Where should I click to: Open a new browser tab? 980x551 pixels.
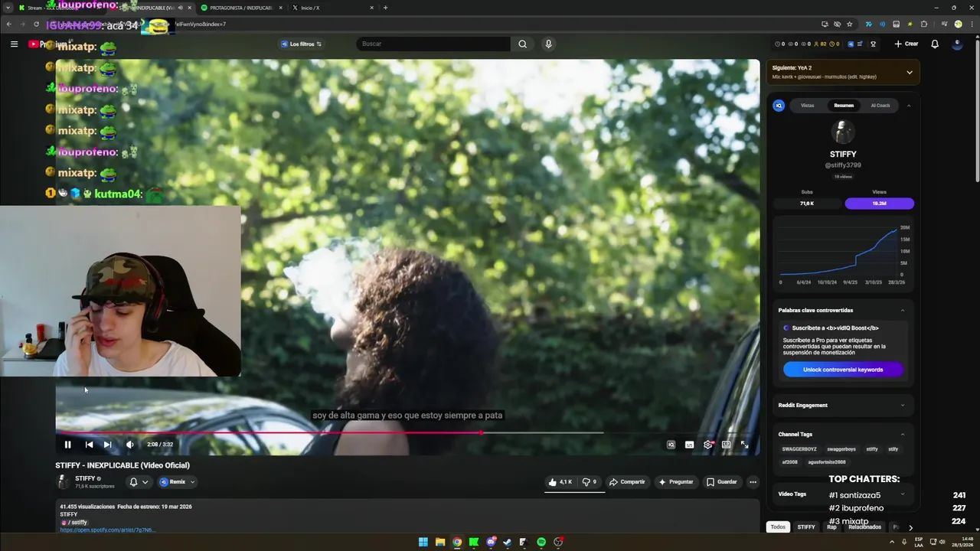(385, 8)
